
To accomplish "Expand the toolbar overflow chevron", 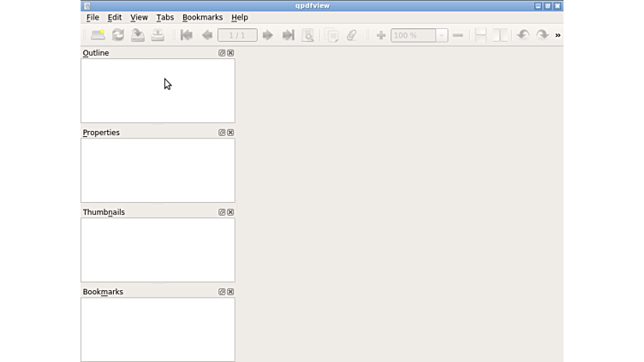I will click(558, 35).
